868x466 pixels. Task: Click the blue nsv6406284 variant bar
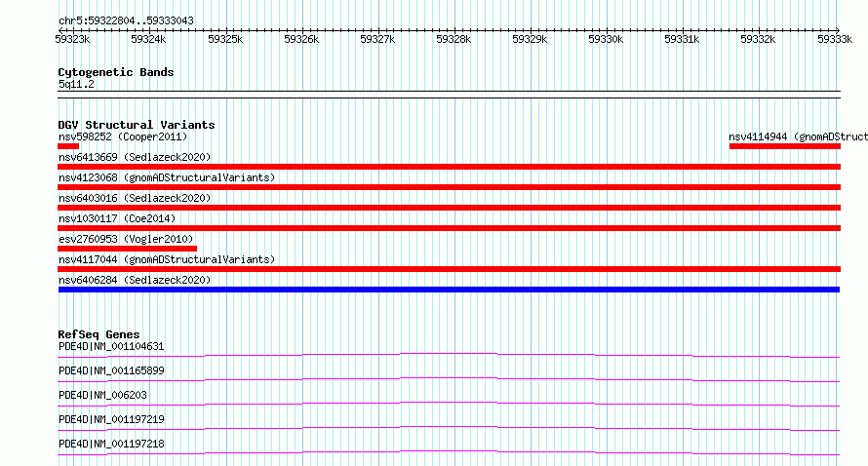click(x=449, y=290)
